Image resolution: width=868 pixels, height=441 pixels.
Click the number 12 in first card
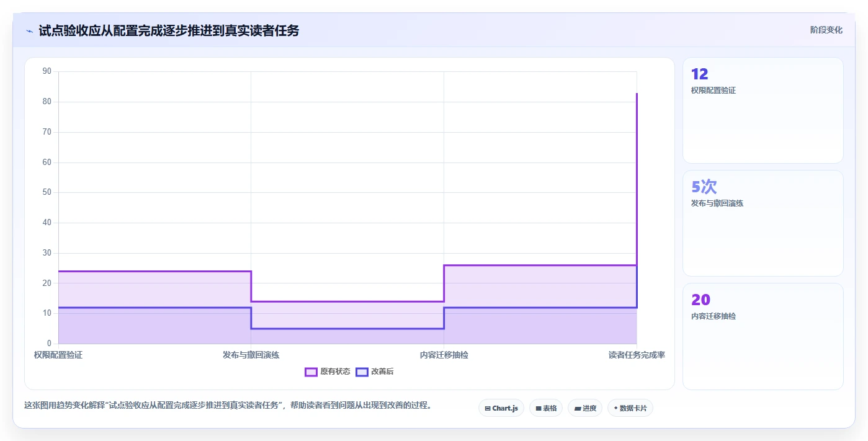699,74
